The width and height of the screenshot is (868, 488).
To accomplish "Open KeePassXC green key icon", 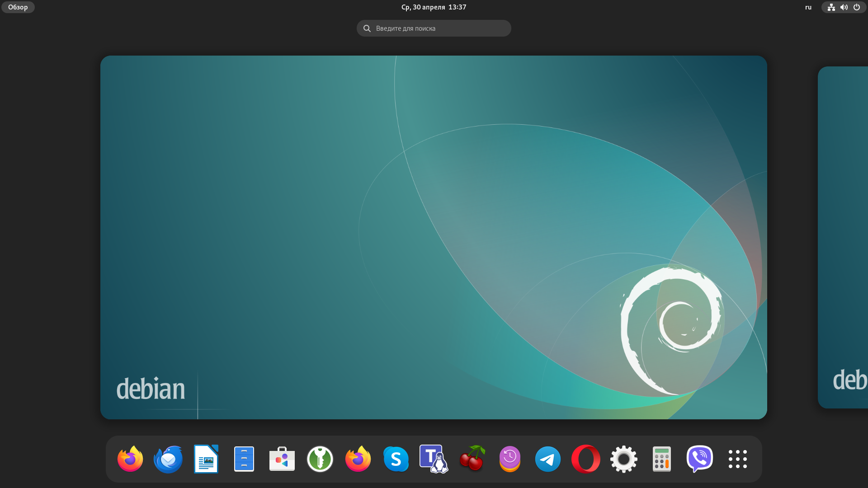I will pos(320,459).
